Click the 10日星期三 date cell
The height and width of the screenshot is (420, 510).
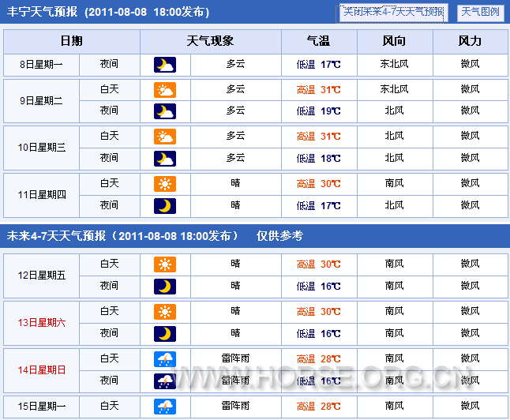[41, 148]
